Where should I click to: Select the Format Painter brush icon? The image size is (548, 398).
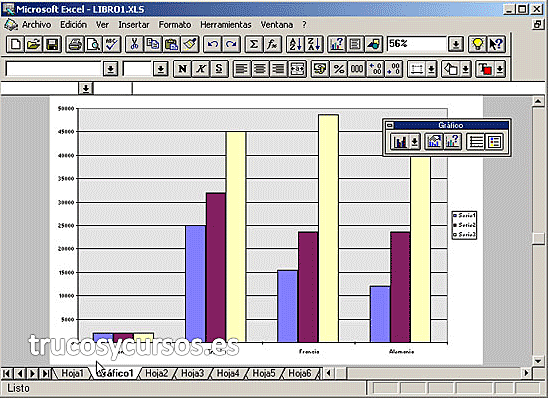190,44
